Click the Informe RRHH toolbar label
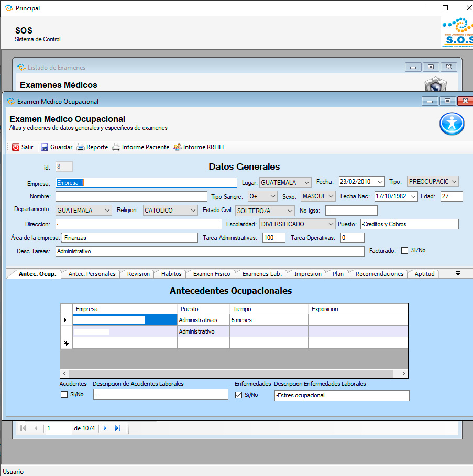Viewport: 473px width, 476px height. coord(203,147)
